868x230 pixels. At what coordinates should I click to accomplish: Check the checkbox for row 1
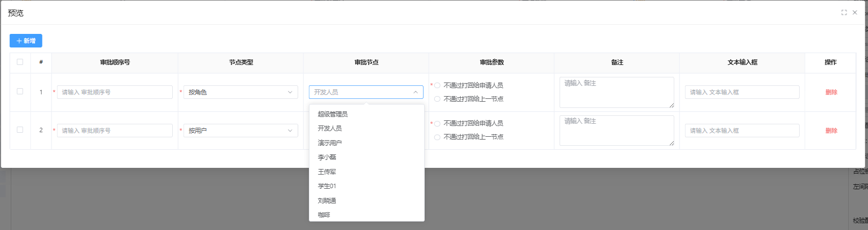tap(20, 92)
